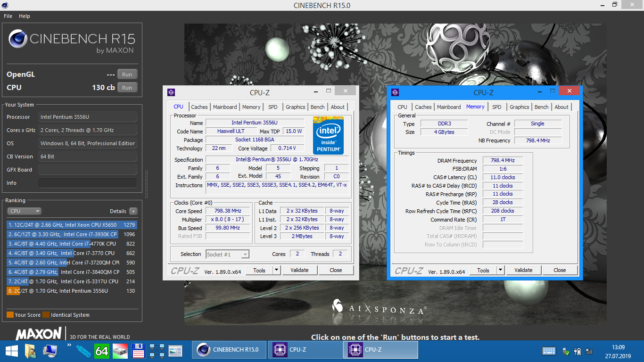Open the computer monitor icon in taskbar
Viewport: 644px width, 362px height.
tap(50, 351)
